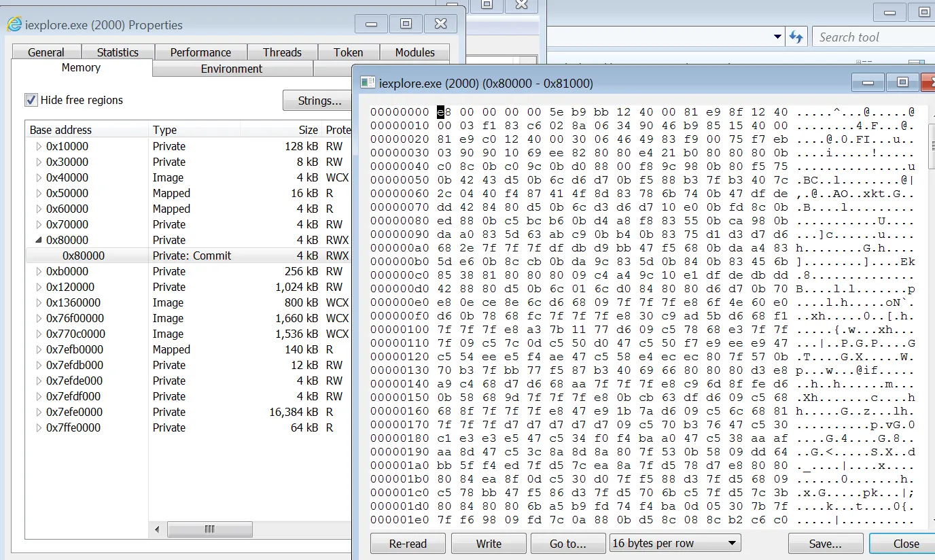
Task: Maximize the iexplore.exe Properties window
Action: click(406, 24)
